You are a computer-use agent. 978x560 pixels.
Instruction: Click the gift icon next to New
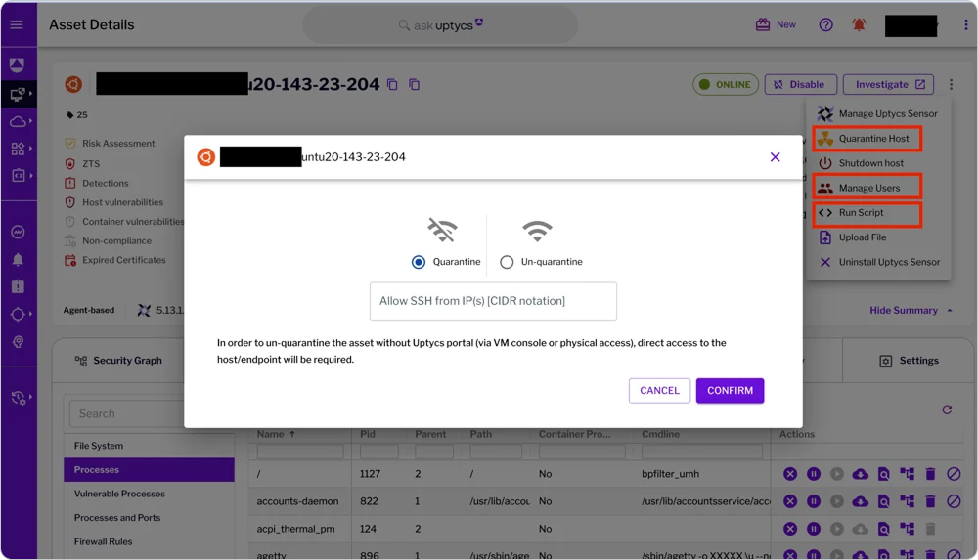762,25
